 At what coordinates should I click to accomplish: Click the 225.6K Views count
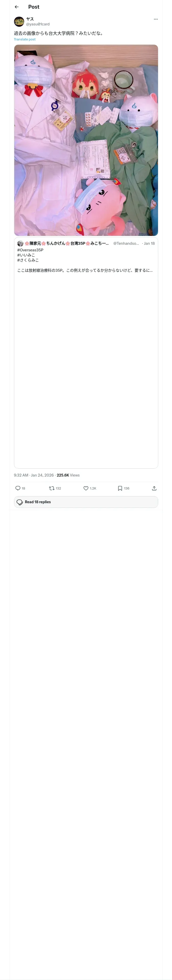(x=68, y=475)
